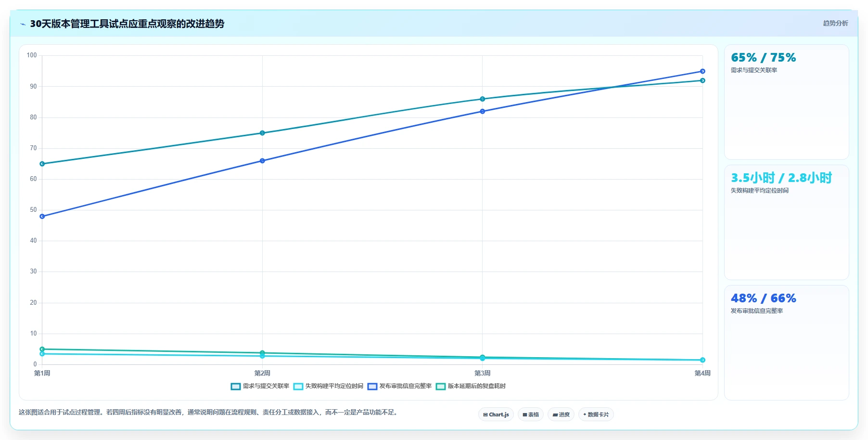Click the 数据卡片 chip
This screenshot has width=868, height=440.
[596, 414]
